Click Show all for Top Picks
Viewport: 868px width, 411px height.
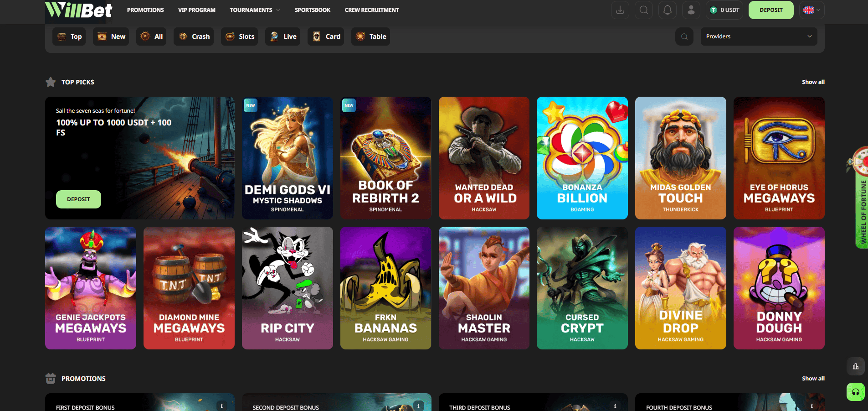tap(813, 82)
